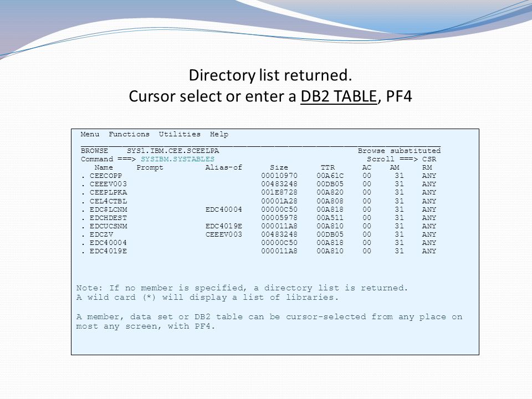This screenshot has height=399, width=532.
Task: Click the selection dot before CEEPLPKA
Action: coord(83,193)
